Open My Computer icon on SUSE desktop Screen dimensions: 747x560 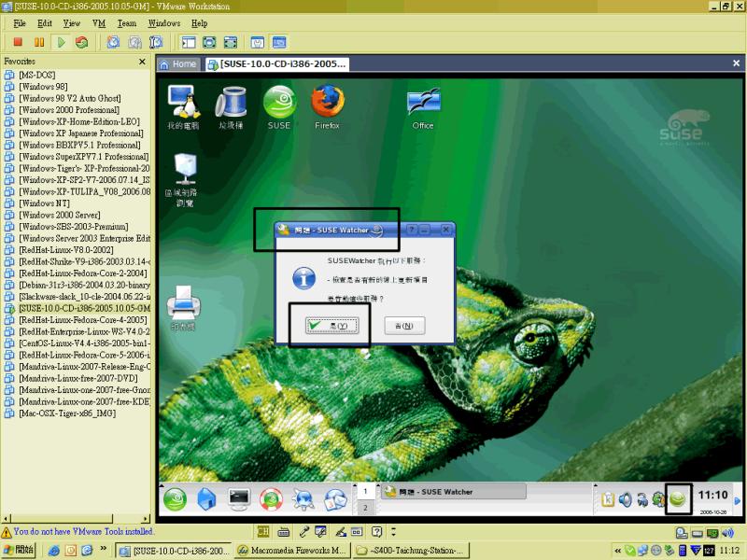point(183,107)
